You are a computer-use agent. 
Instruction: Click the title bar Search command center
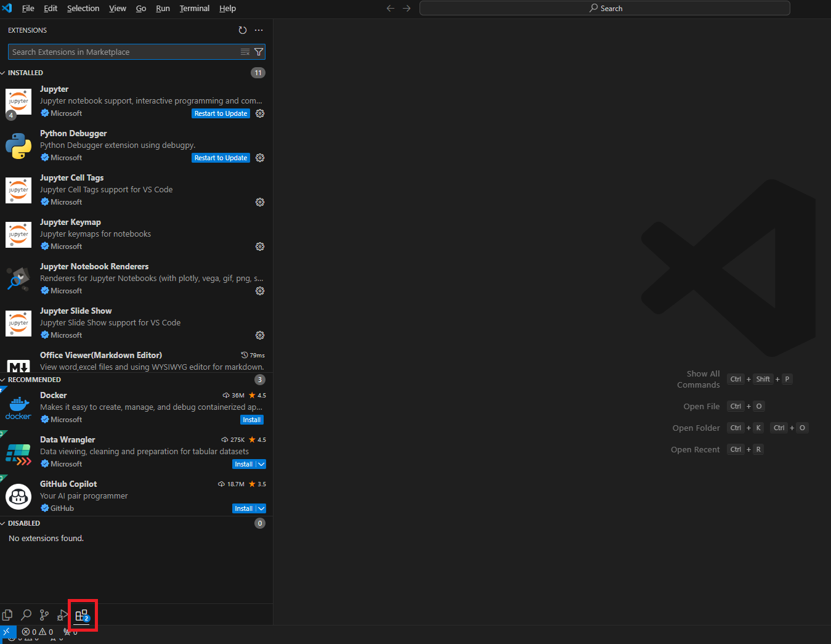point(605,8)
